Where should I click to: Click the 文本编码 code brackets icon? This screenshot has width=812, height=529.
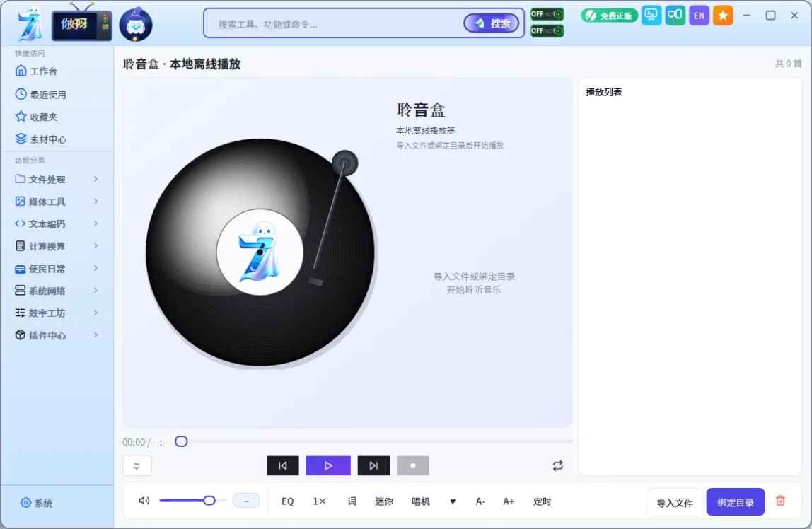(21, 223)
